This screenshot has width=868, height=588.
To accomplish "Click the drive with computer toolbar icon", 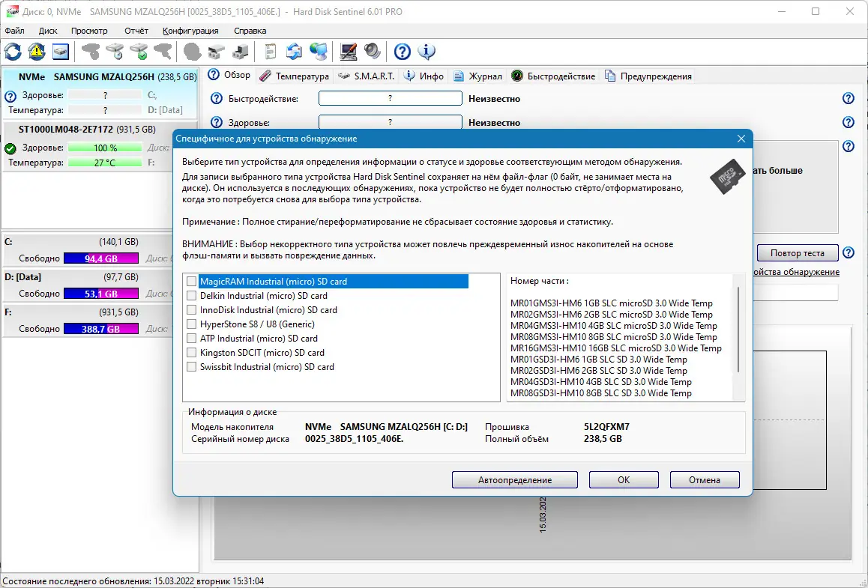I will tap(241, 52).
